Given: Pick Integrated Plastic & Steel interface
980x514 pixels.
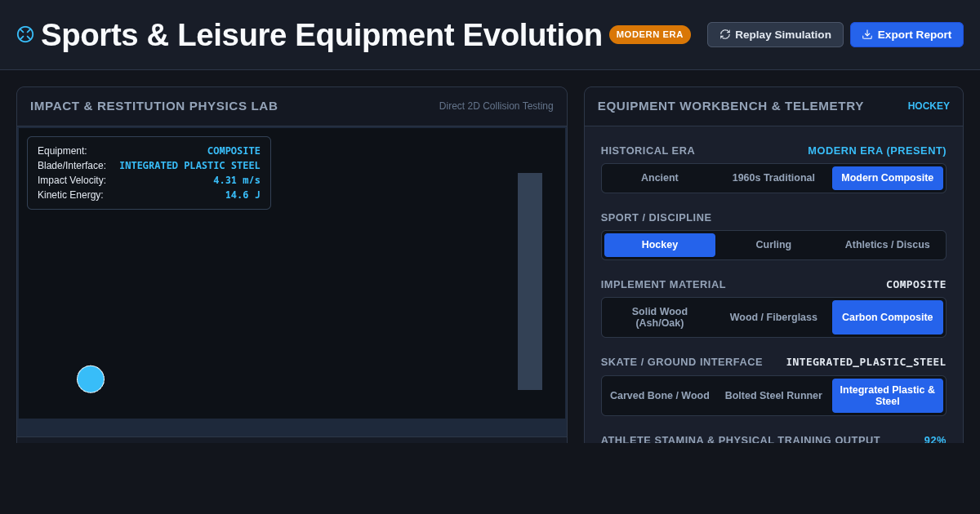Looking at the screenshot, I should (x=888, y=396).
